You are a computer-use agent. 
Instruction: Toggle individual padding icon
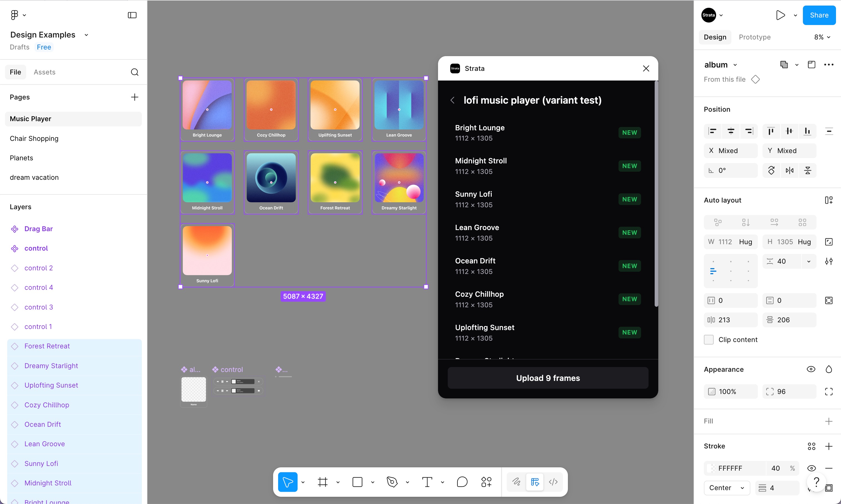point(829,301)
